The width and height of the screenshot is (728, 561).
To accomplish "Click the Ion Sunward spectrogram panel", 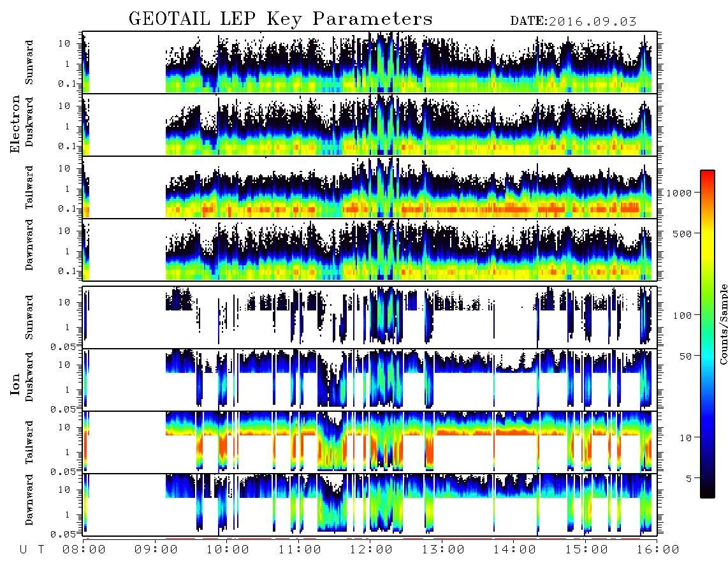I will [x=370, y=317].
